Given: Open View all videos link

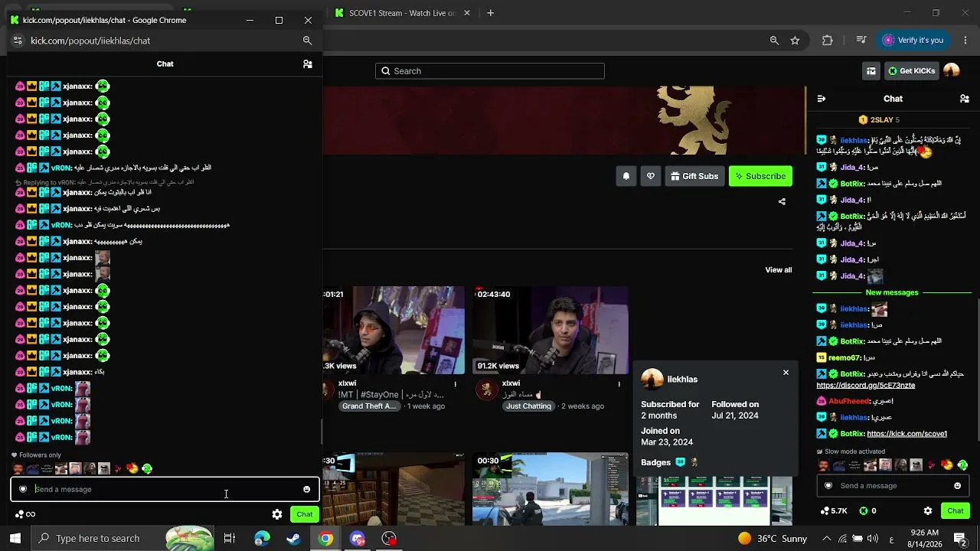Looking at the screenshot, I should (779, 270).
